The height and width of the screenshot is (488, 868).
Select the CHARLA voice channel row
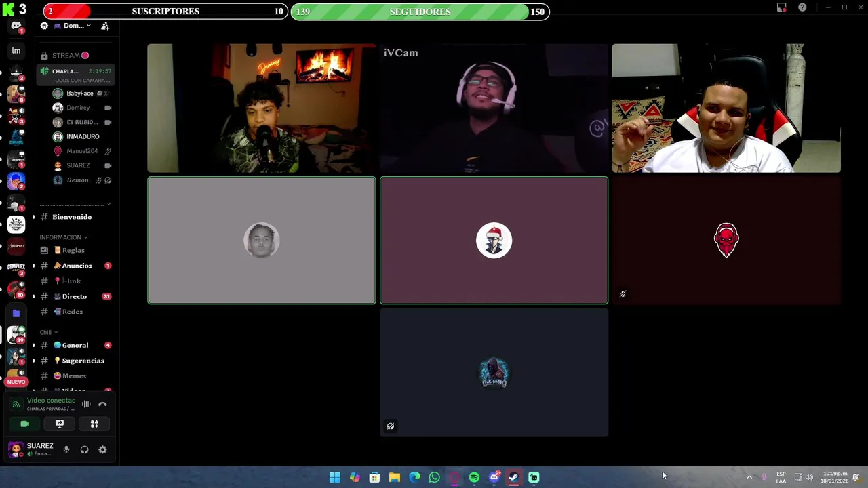coord(75,75)
